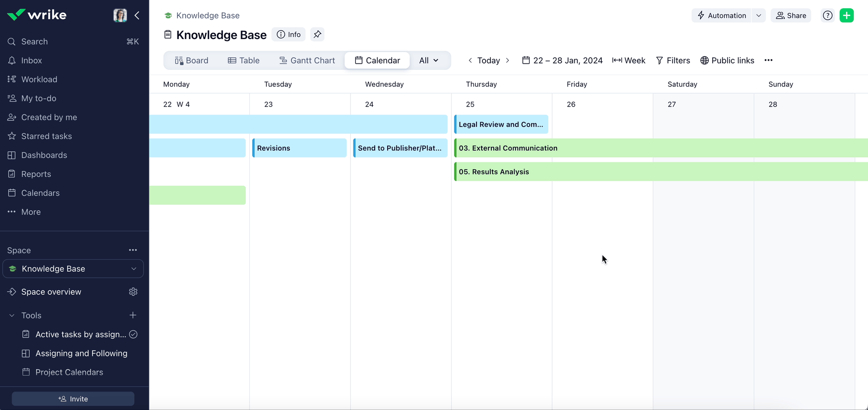This screenshot has width=868, height=410.
Task: Collapse the sidebar with the arrow icon
Action: 137,15
